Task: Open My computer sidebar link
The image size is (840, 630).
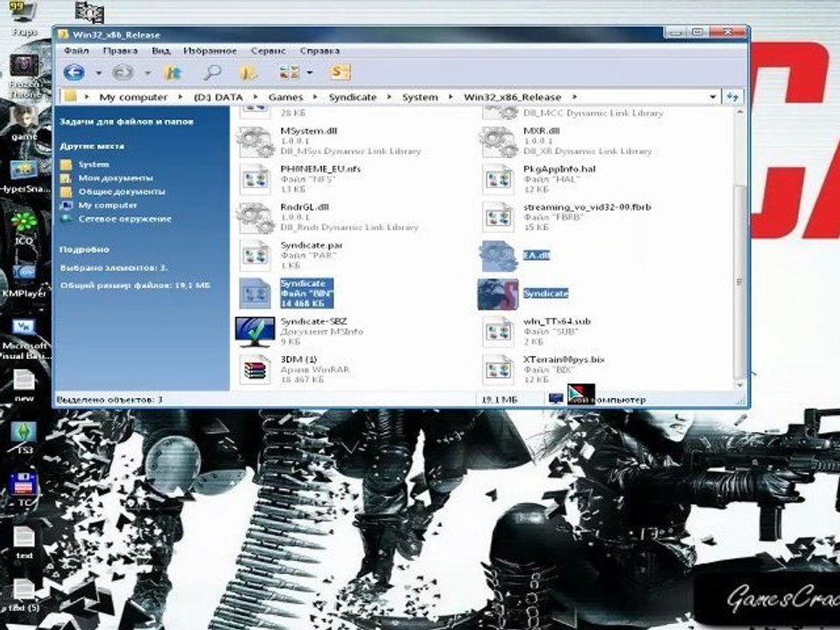Action: pyautogui.click(x=107, y=205)
